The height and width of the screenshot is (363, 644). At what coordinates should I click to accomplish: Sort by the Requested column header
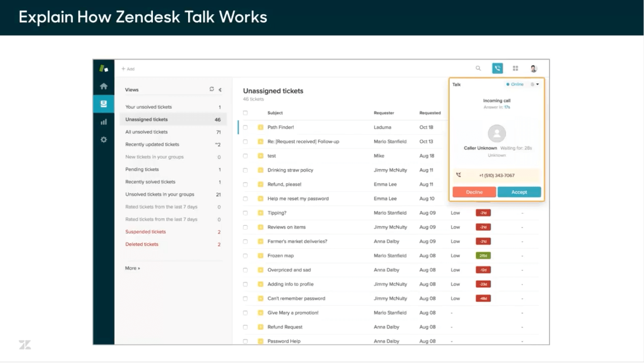430,113
